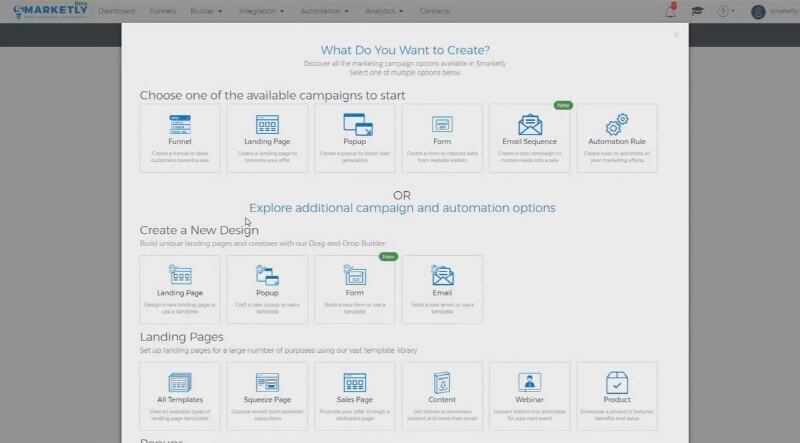The height and width of the screenshot is (443, 800).
Task: Create a new Form design icon
Action: (355, 275)
